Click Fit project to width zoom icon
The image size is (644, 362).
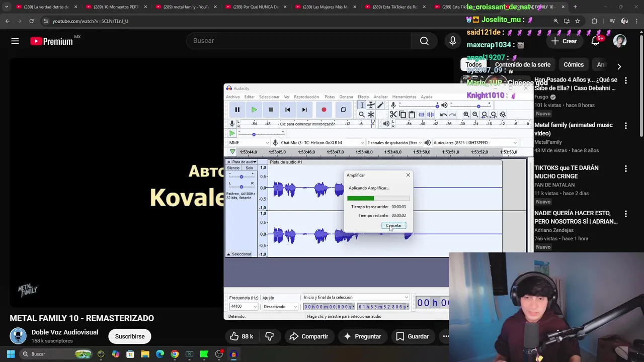(x=494, y=115)
